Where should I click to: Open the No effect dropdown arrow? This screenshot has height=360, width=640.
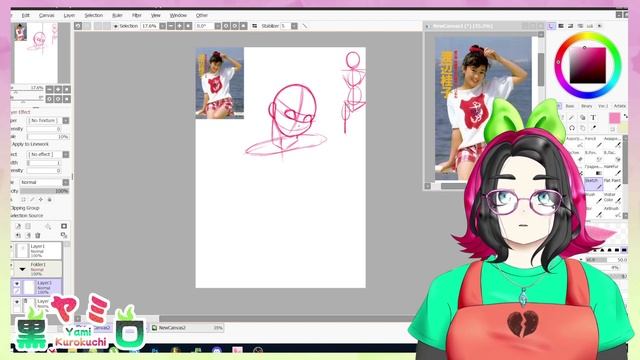click(66, 154)
